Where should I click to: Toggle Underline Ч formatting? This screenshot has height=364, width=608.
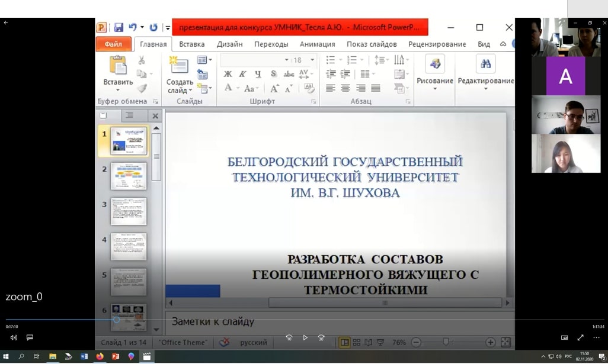tap(258, 74)
